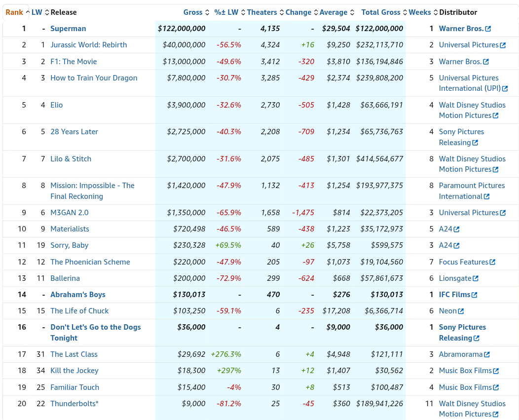Open Sorry, Baby release link

point(70,245)
